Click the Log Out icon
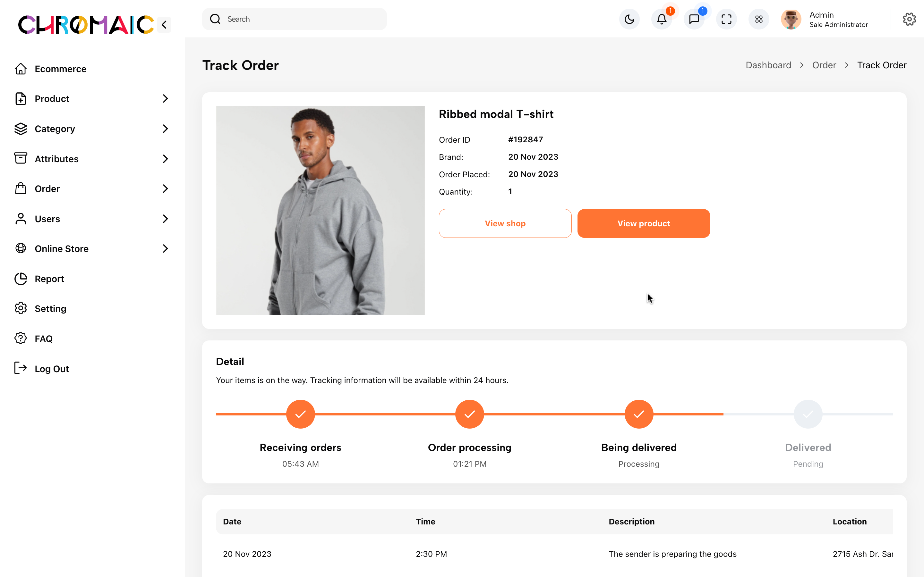924x577 pixels. [21, 368]
